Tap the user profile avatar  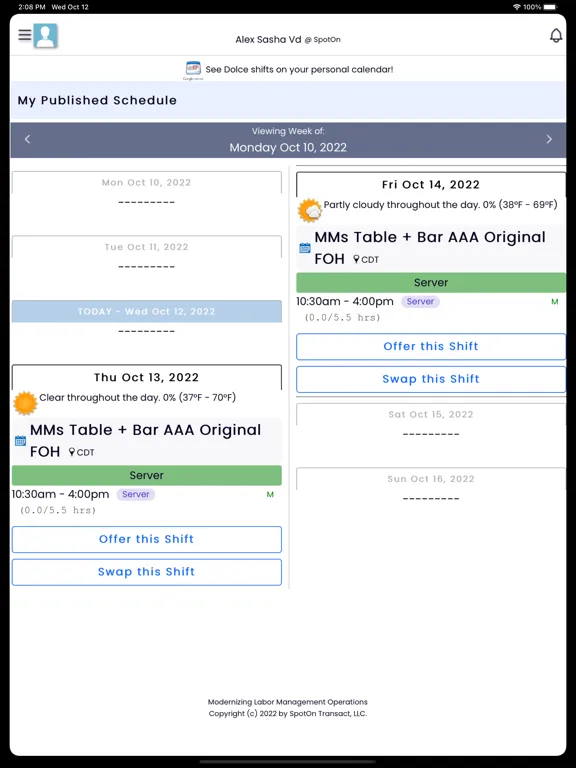(46, 36)
